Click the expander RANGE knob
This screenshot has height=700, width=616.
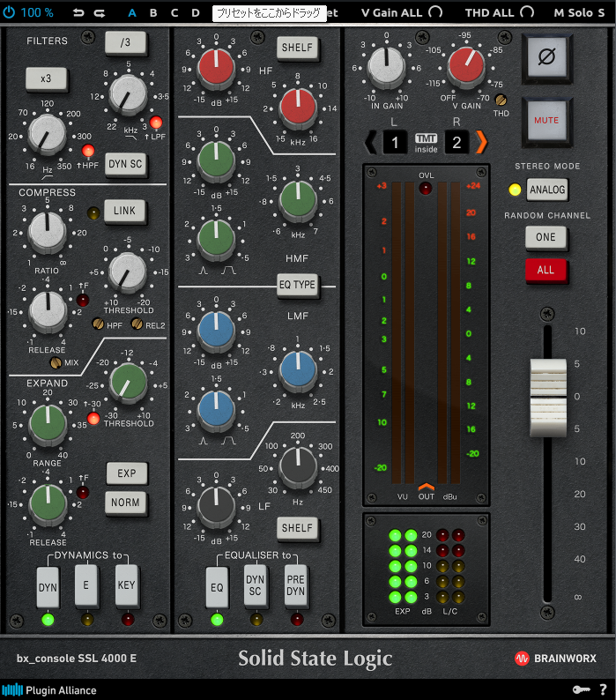48,424
